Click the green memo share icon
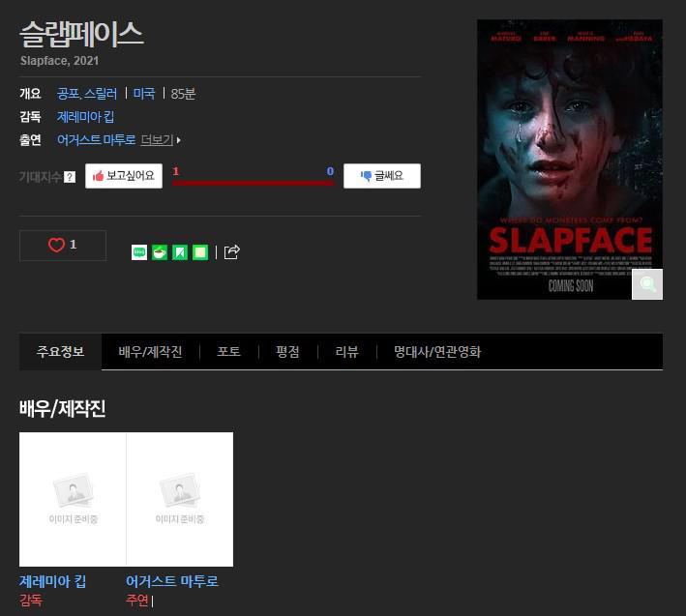Image resolution: width=686 pixels, height=616 pixels. 200,252
